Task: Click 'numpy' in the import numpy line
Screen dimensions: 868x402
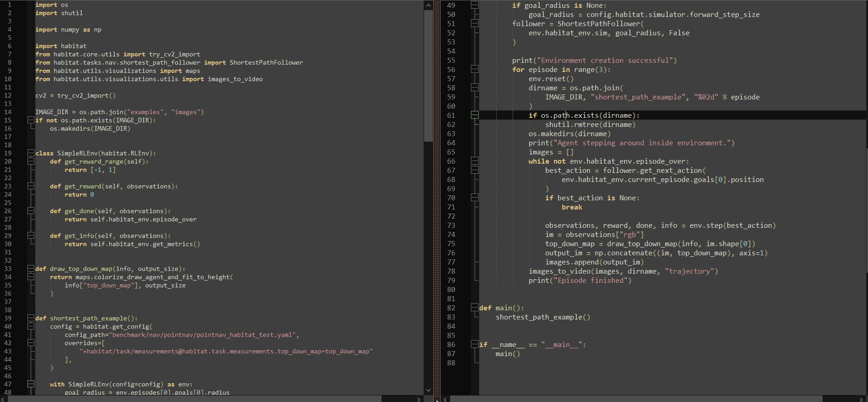Action: point(70,29)
